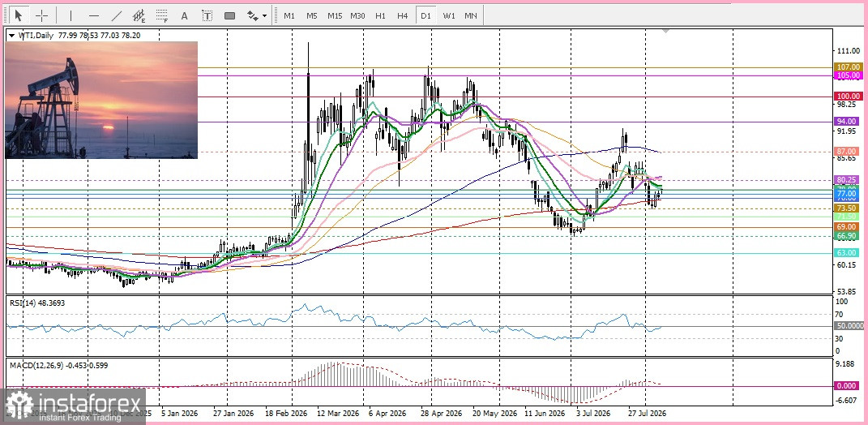868x425 pixels.
Task: Expand the WTI,Daily chart header triangle
Action: (11, 35)
